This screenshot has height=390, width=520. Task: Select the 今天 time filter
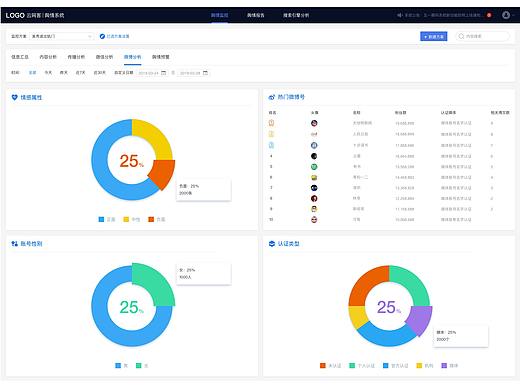[x=48, y=73]
